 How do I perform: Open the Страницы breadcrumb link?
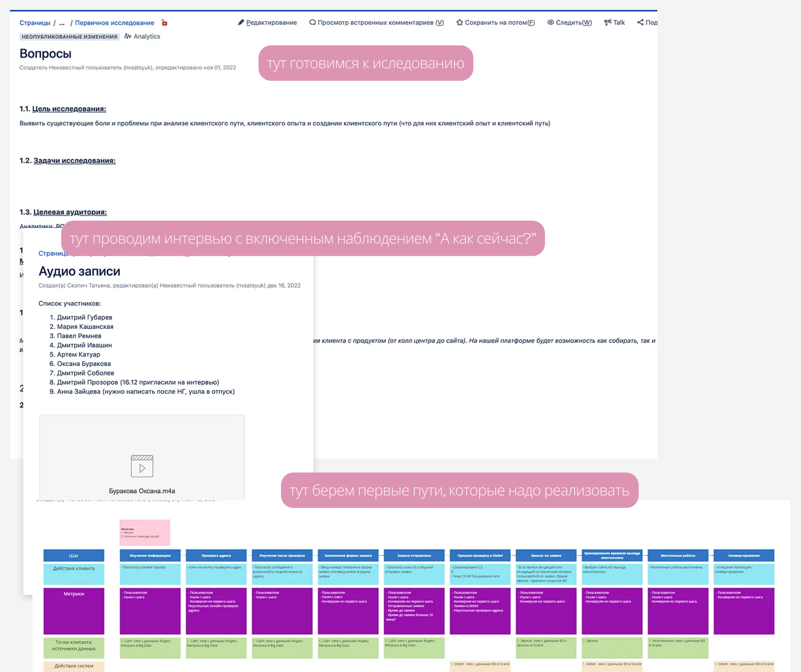point(35,23)
